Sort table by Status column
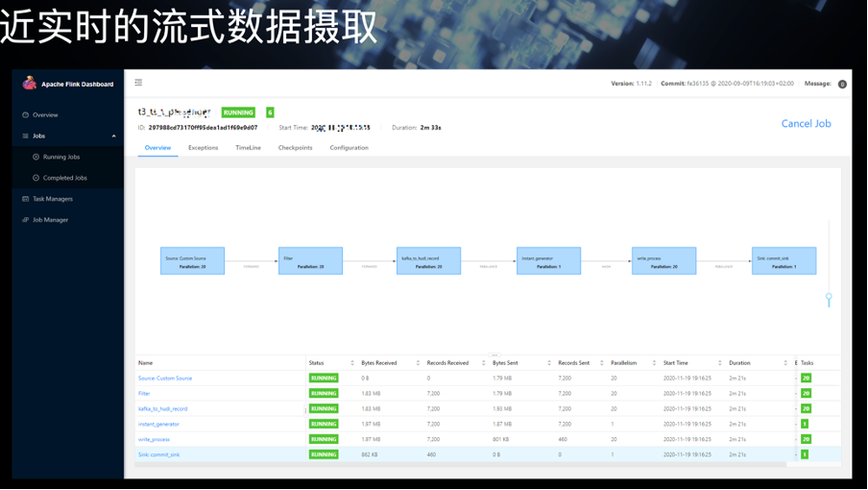868x490 pixels. 352,363
